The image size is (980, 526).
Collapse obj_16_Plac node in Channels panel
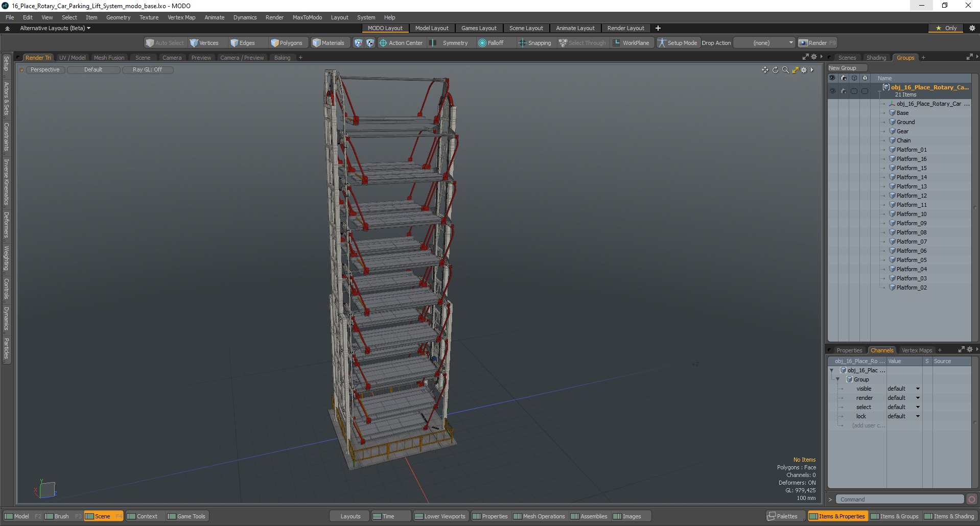click(832, 370)
